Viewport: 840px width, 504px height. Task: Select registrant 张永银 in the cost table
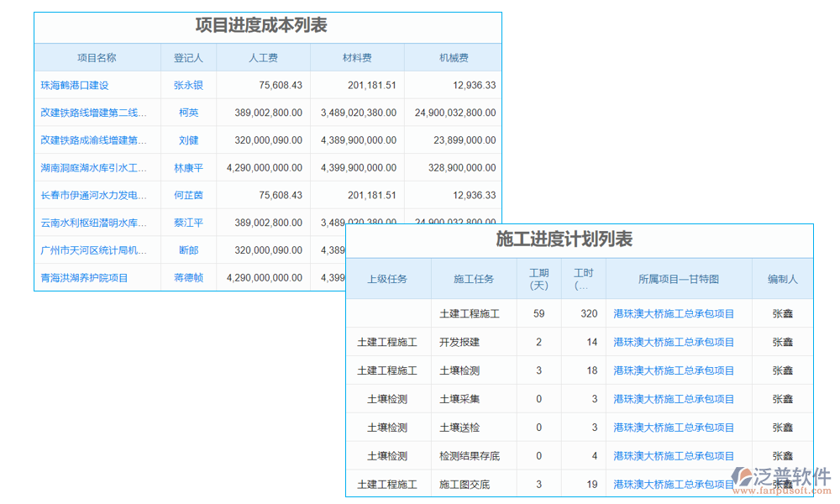pos(188,85)
